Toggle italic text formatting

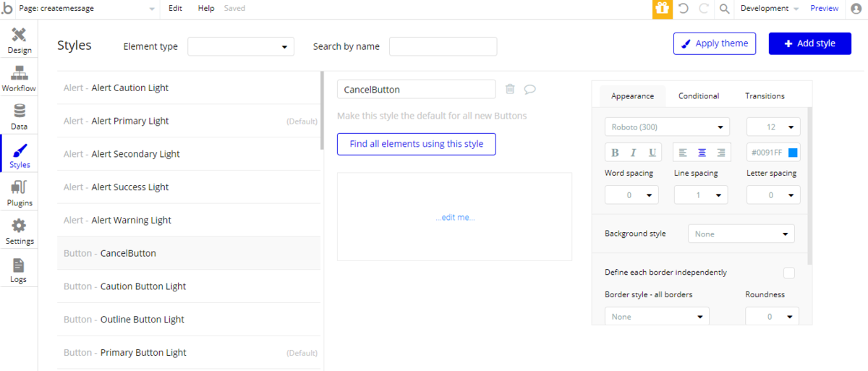tap(634, 153)
